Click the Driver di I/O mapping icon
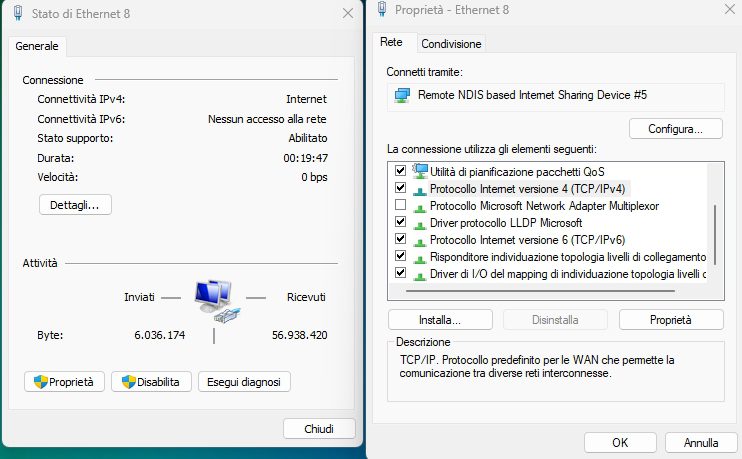The width and height of the screenshot is (742, 459). [420, 276]
